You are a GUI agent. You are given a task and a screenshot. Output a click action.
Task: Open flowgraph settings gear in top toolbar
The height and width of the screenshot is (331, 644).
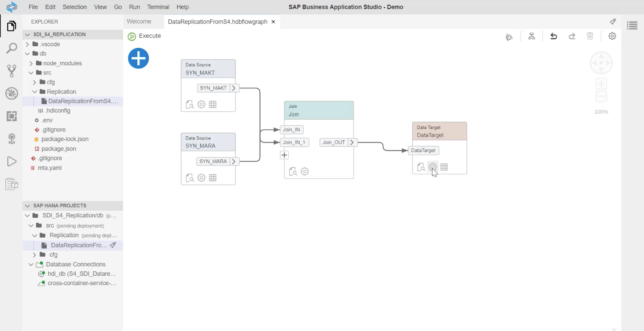pyautogui.click(x=612, y=37)
